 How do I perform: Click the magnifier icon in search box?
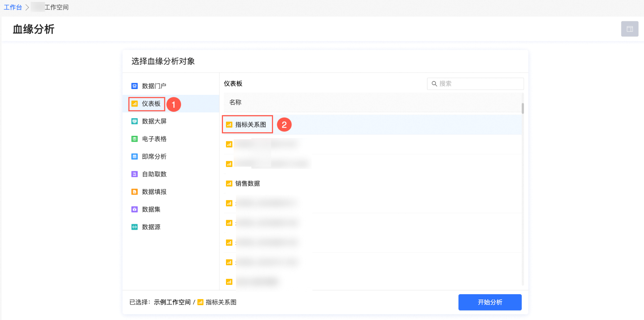434,84
